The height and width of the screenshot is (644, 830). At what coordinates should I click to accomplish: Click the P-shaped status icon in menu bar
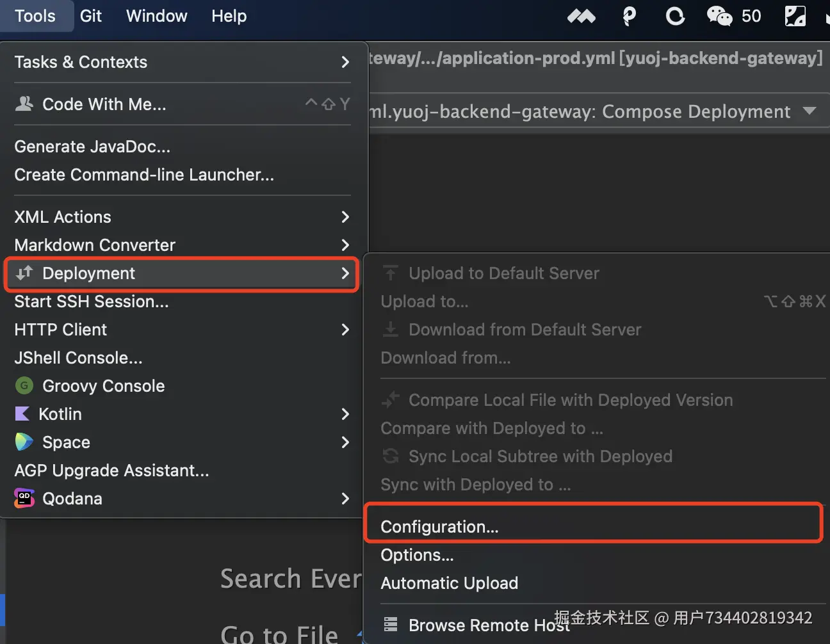click(x=630, y=17)
